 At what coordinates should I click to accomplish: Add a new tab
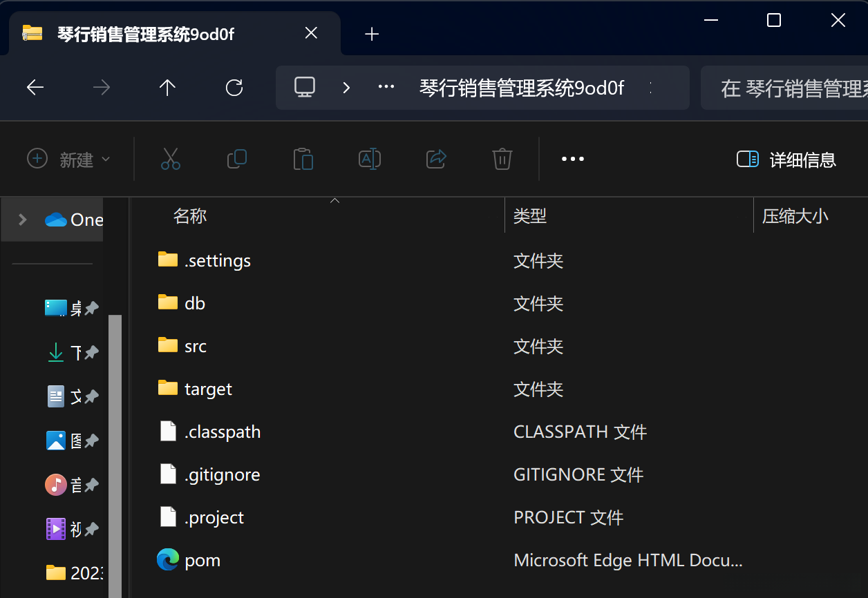coord(372,34)
